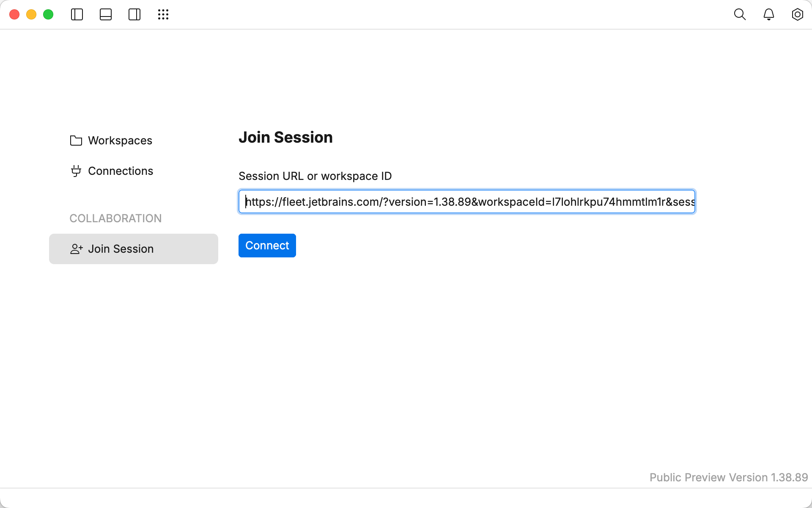
Task: Click the Workspaces folder icon
Action: [76, 141]
